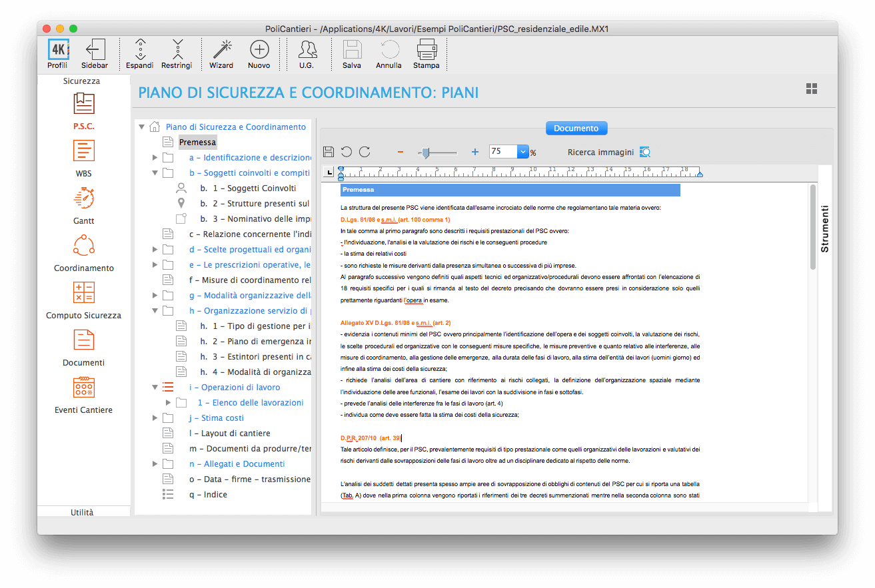This screenshot has height=588, width=875.
Task: Click the Nuovo plus icon
Action: click(259, 49)
